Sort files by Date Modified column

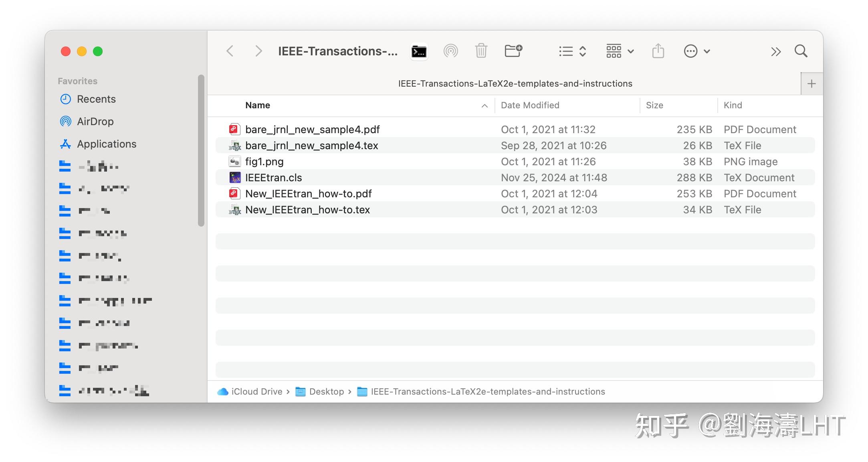tap(530, 105)
